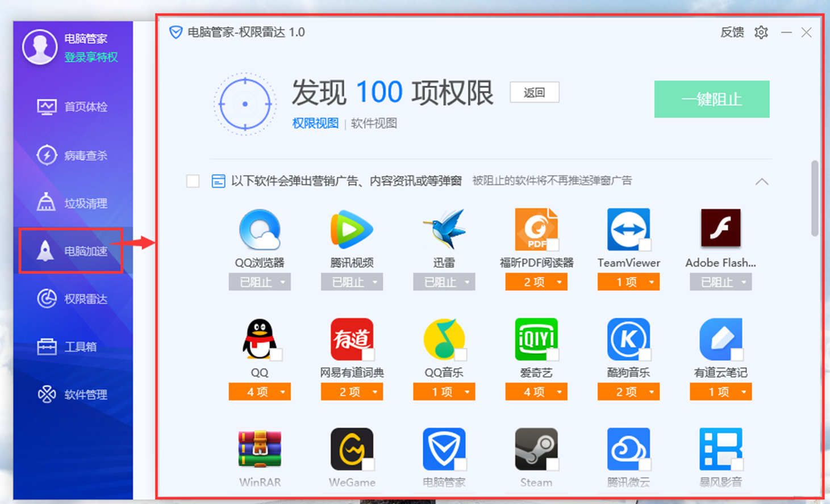Switch to 软件视图 tab
830x504 pixels.
click(374, 123)
